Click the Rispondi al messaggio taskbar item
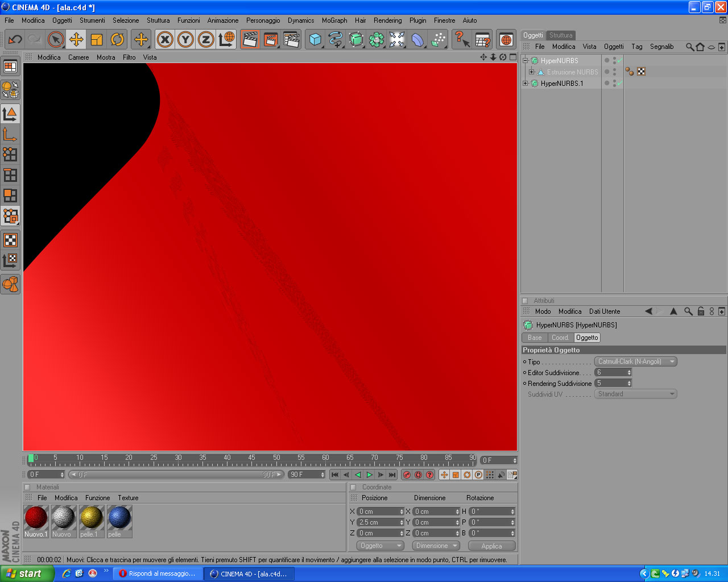This screenshot has height=582, width=728. (157, 573)
